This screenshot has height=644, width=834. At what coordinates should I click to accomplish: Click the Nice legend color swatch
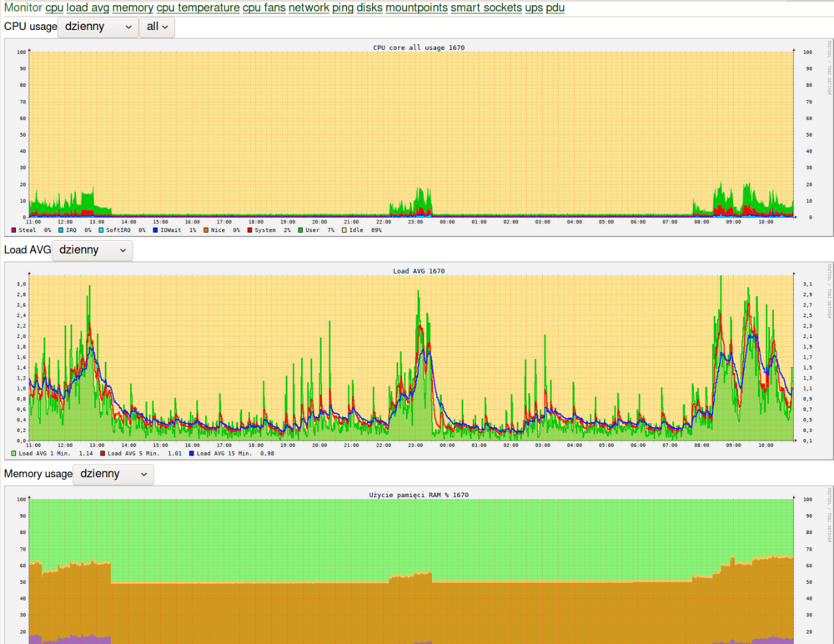pyautogui.click(x=205, y=230)
